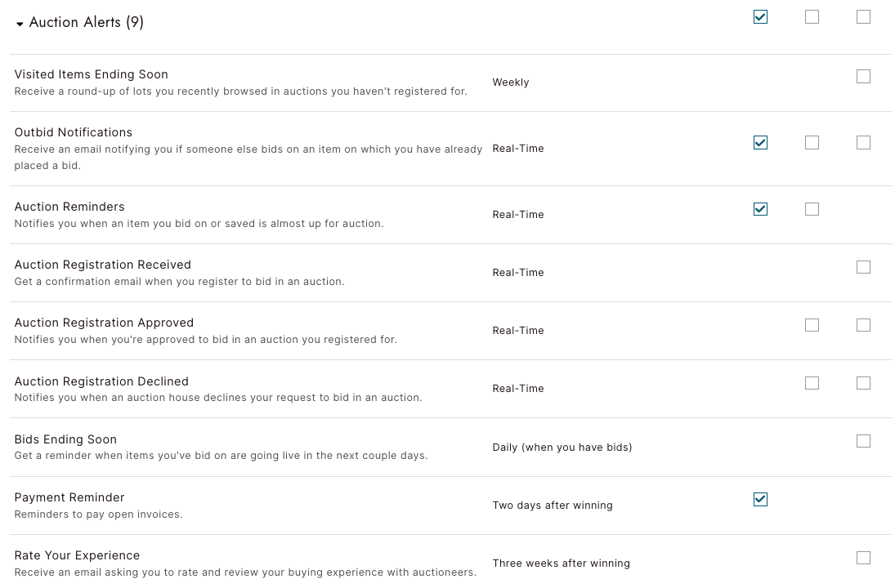895x588 pixels.
Task: Click the 'approved to bid in an auction' description
Action: tap(205, 340)
